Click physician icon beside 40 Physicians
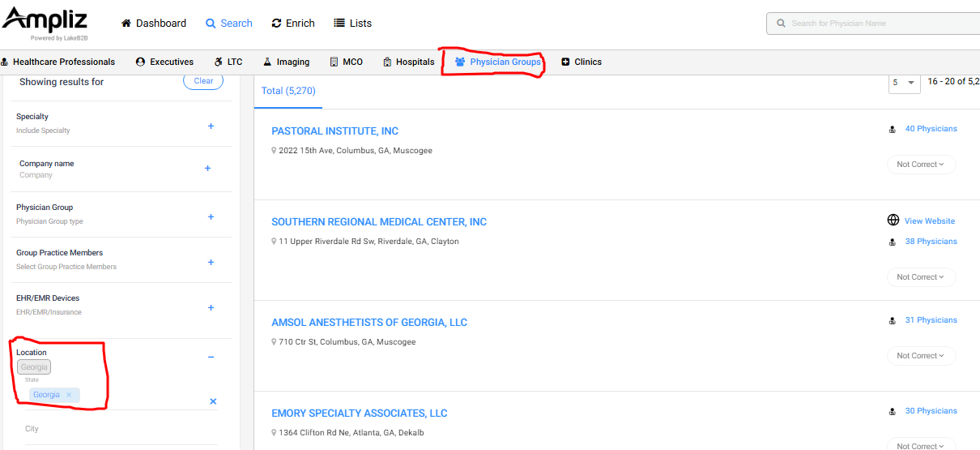 tap(893, 129)
